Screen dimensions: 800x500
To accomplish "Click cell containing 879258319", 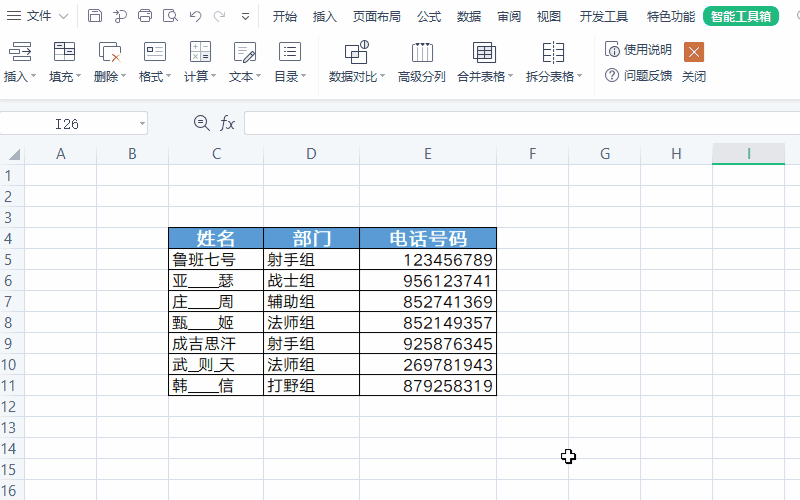I will pos(428,385).
